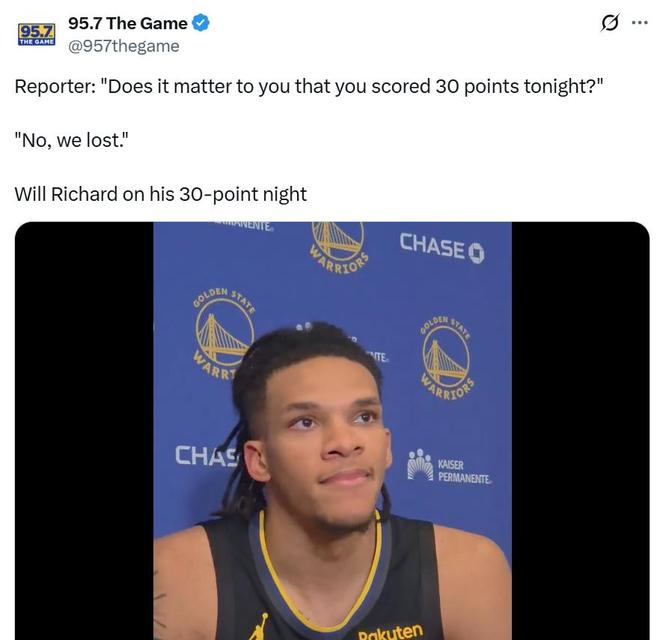Click the Kaiser Permanente logo in the video
This screenshot has width=660, height=640.
(x=449, y=467)
